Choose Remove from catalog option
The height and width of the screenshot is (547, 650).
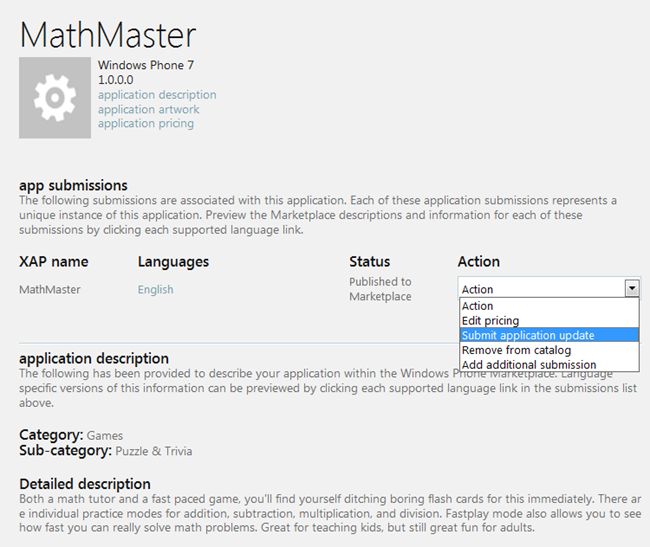[x=549, y=350]
